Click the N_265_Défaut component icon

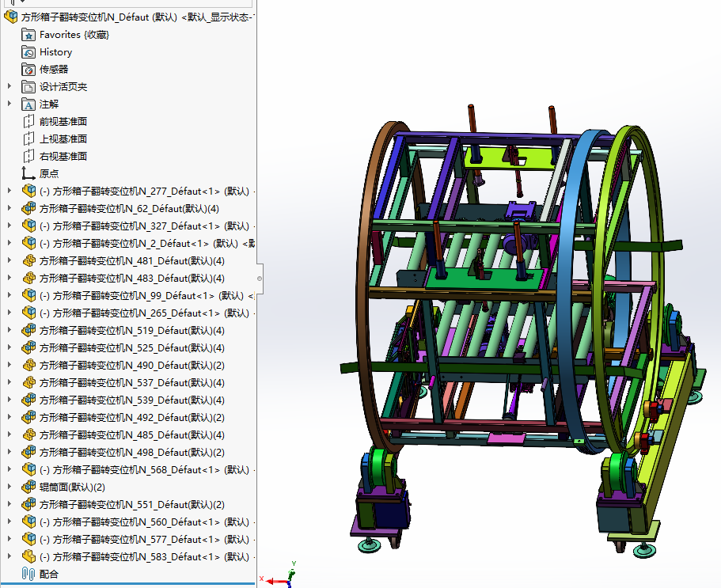[28, 313]
